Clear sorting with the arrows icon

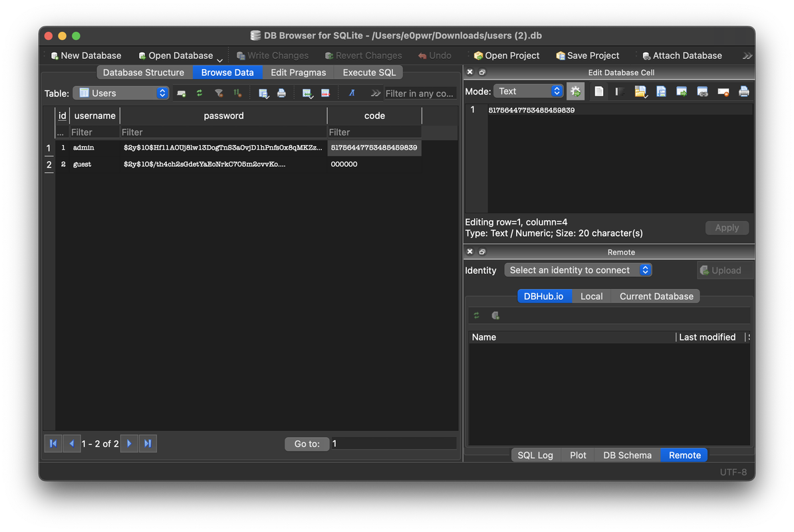(x=237, y=93)
